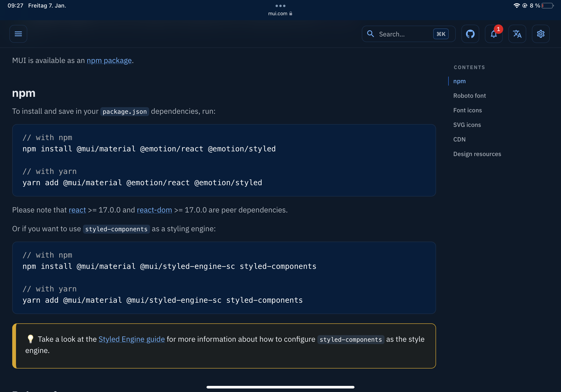The image size is (561, 392).
Task: Tap the three dots above the URL
Action: tap(280, 6)
